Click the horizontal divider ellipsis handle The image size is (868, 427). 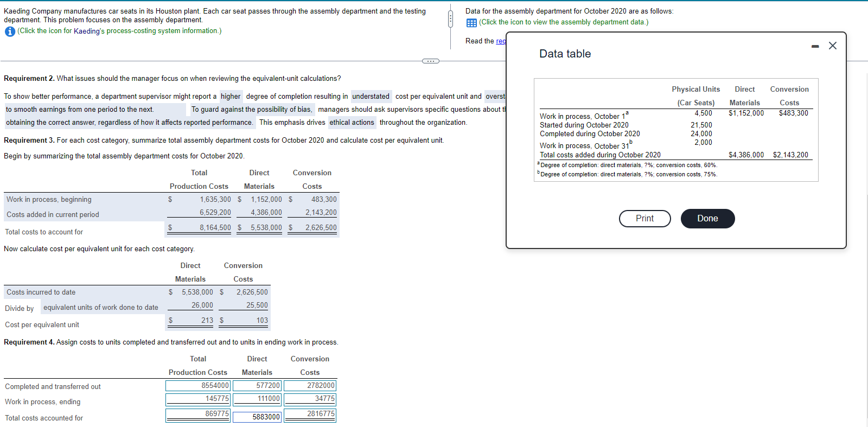coord(430,61)
